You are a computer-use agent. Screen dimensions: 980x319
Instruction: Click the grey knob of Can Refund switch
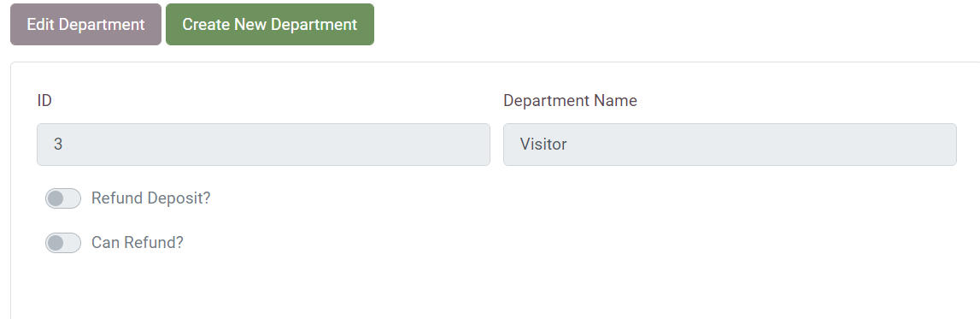click(x=56, y=243)
